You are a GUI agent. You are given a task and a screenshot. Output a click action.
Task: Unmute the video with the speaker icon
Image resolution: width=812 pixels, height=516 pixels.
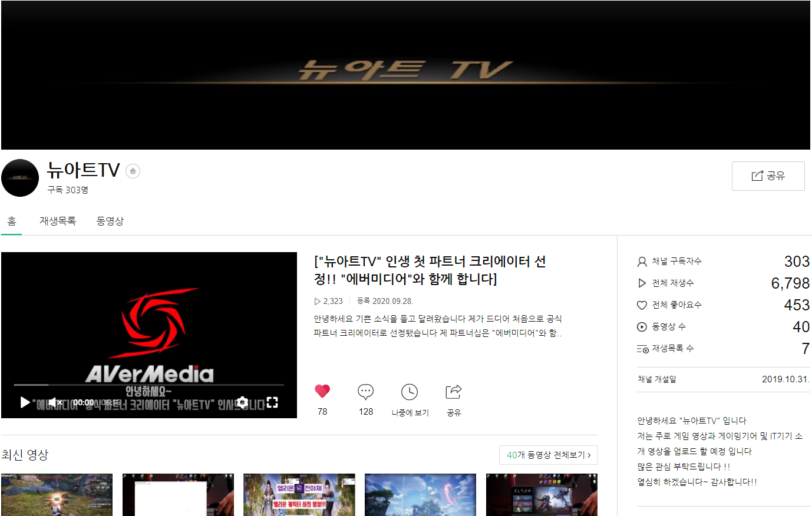click(55, 402)
